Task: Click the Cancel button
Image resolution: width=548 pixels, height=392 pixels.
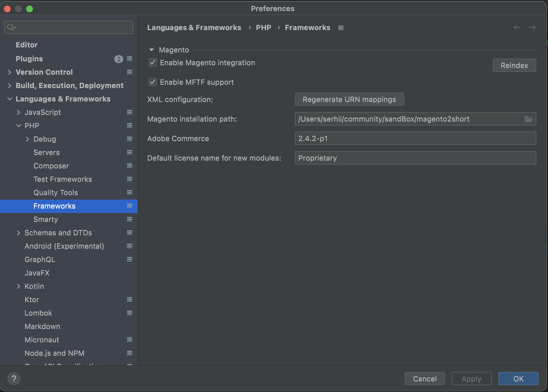Action: [425, 379]
